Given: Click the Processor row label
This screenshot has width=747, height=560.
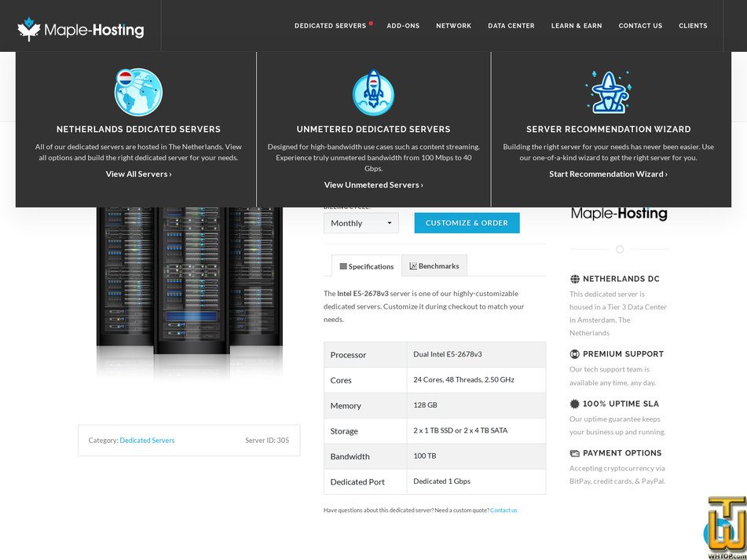Looking at the screenshot, I should click(348, 355).
